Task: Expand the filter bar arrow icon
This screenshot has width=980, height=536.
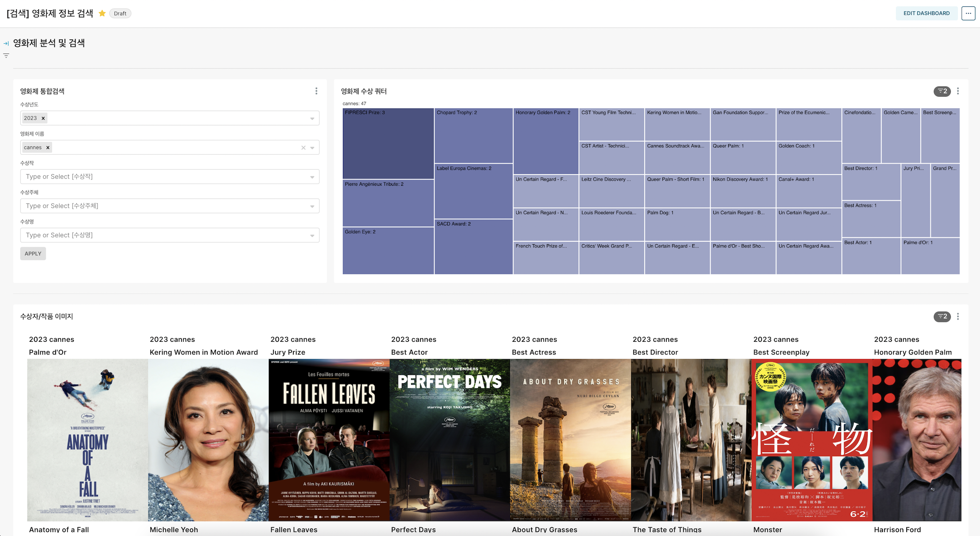Action: (x=6, y=43)
